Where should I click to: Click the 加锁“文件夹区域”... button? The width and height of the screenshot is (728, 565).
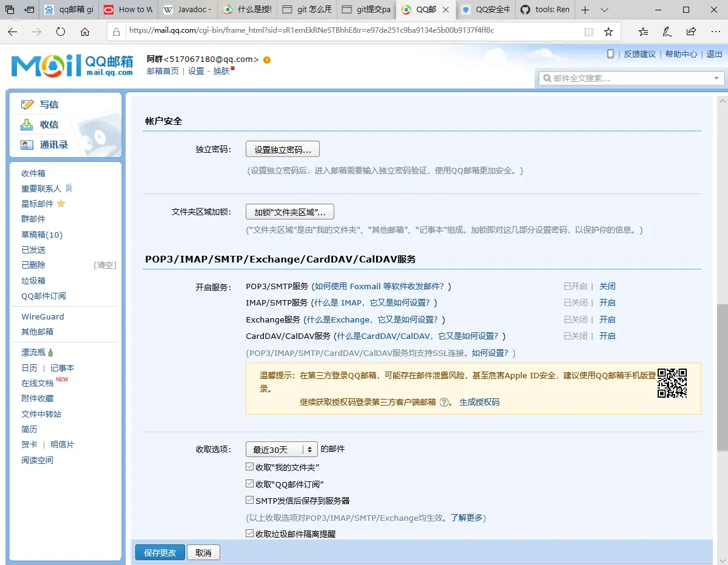(290, 212)
